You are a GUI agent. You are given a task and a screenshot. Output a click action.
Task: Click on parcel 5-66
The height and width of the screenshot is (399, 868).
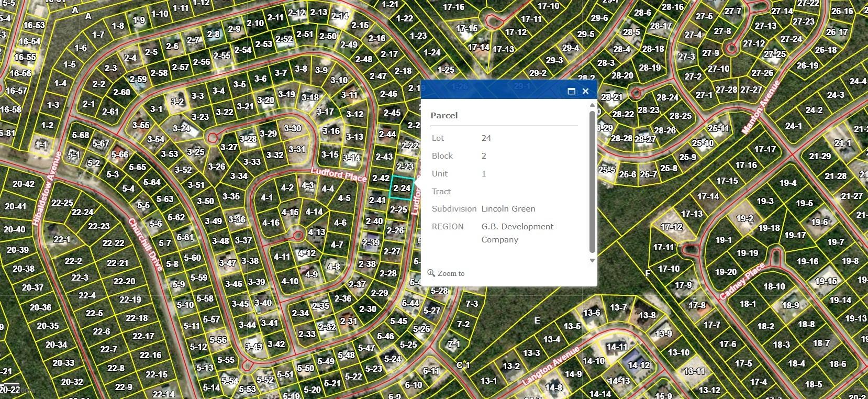click(x=119, y=154)
